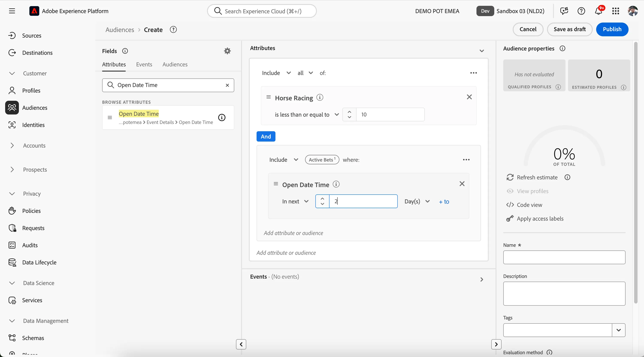Remove the Horse Racing condition
644x357 pixels.
click(469, 97)
